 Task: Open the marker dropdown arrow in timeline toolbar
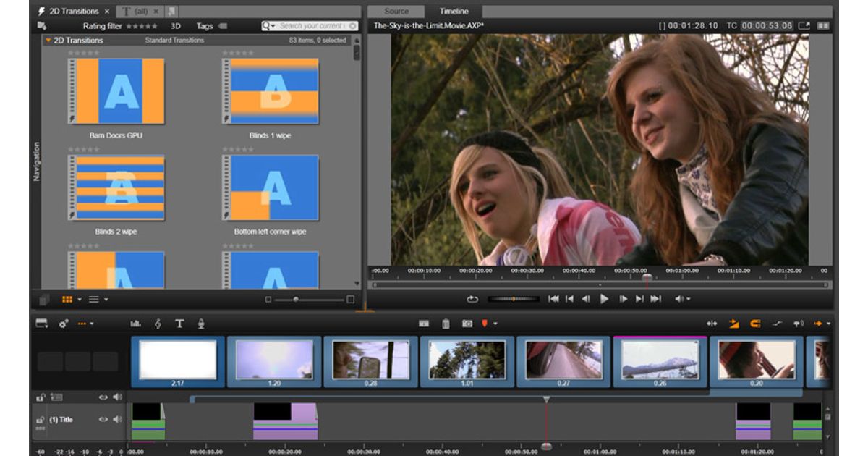[x=495, y=324]
